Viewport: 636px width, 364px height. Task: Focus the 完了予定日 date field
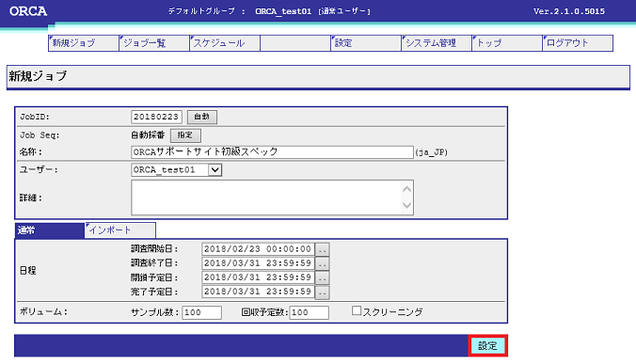click(258, 292)
